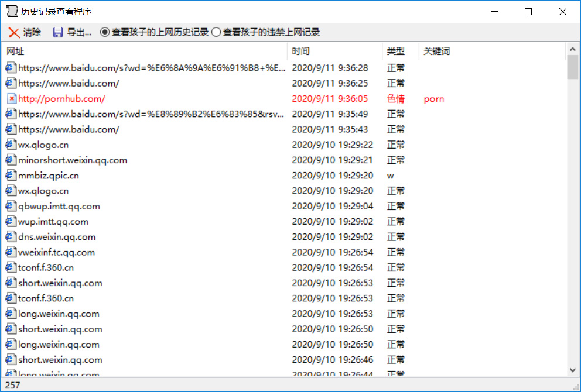Click the page icon beside minorshort.weixin.qq.com
This screenshot has width=581, height=392.
coord(11,160)
